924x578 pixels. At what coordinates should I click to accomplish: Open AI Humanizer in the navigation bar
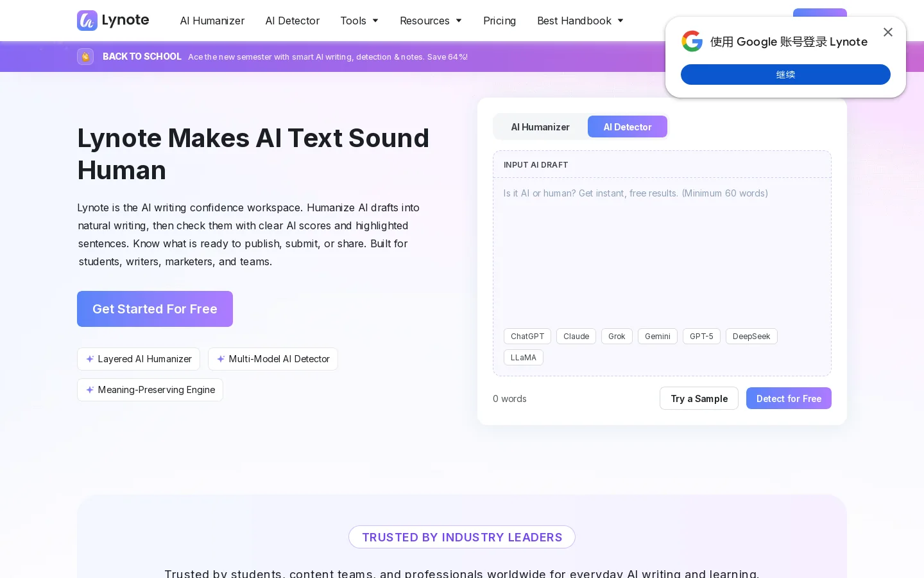pyautogui.click(x=212, y=21)
